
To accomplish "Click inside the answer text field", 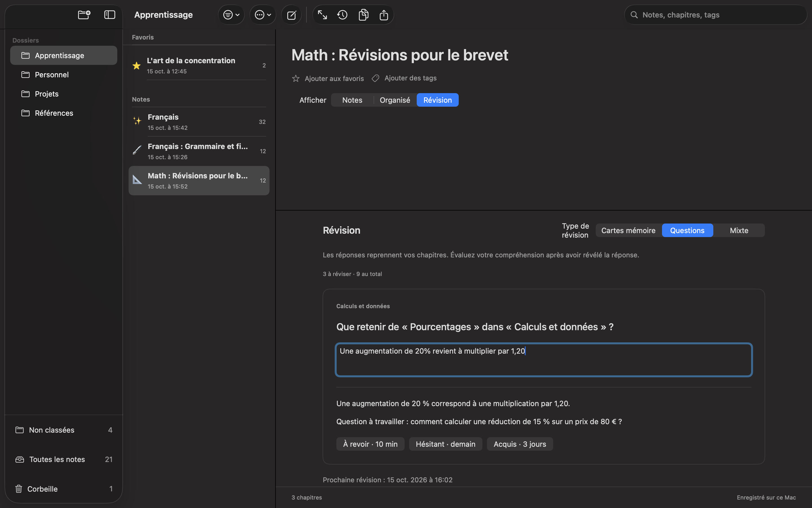I will pos(544,360).
